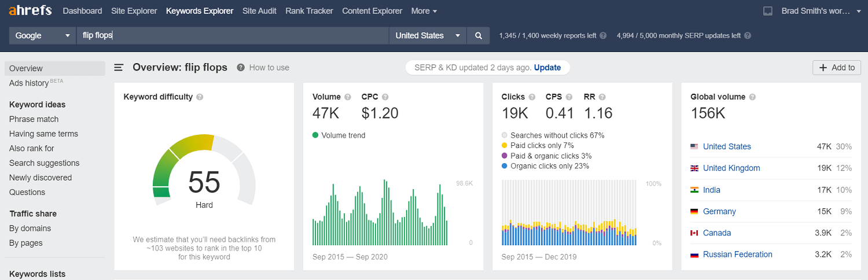
Task: Click the help icon next to Volume
Action: [348, 97]
